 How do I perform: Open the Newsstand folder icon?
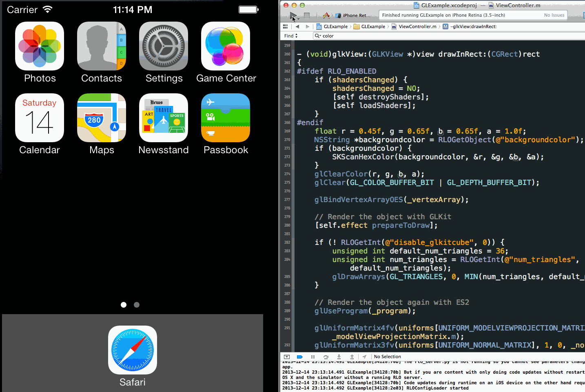click(164, 118)
